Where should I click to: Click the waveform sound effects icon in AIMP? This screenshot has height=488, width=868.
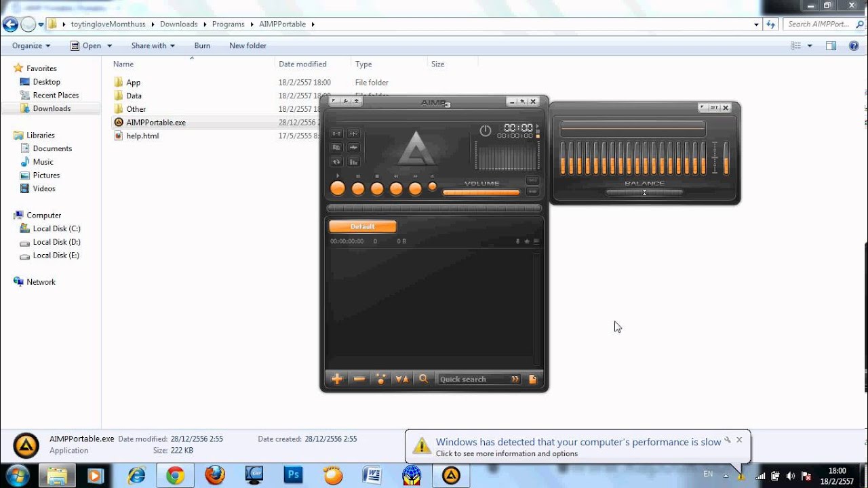coord(353,147)
